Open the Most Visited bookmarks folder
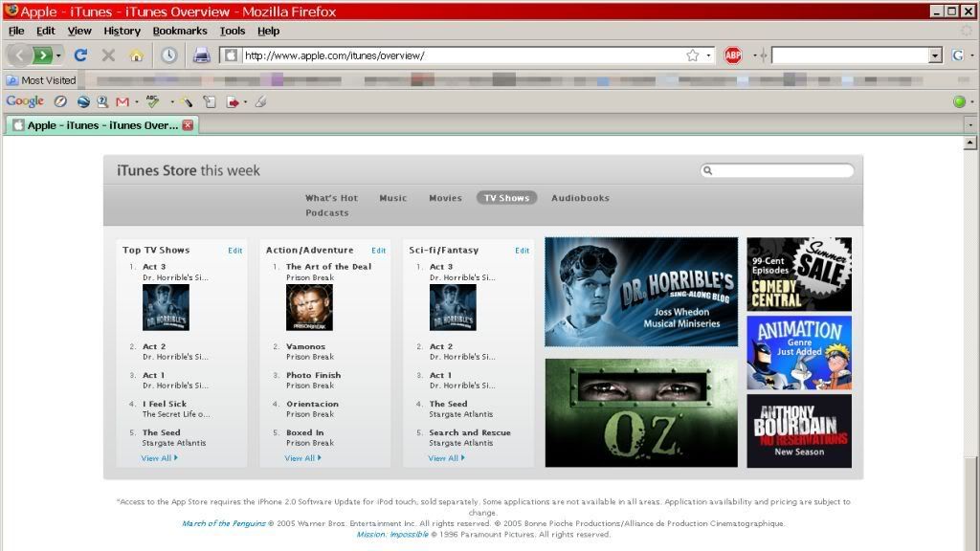 [x=41, y=80]
